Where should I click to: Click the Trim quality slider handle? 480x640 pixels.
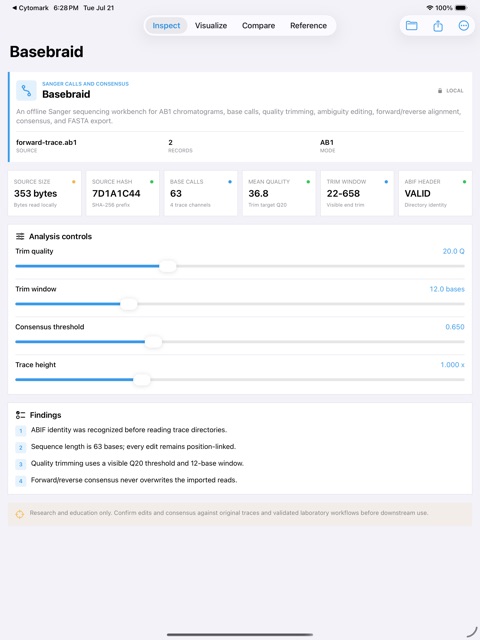pyautogui.click(x=168, y=266)
